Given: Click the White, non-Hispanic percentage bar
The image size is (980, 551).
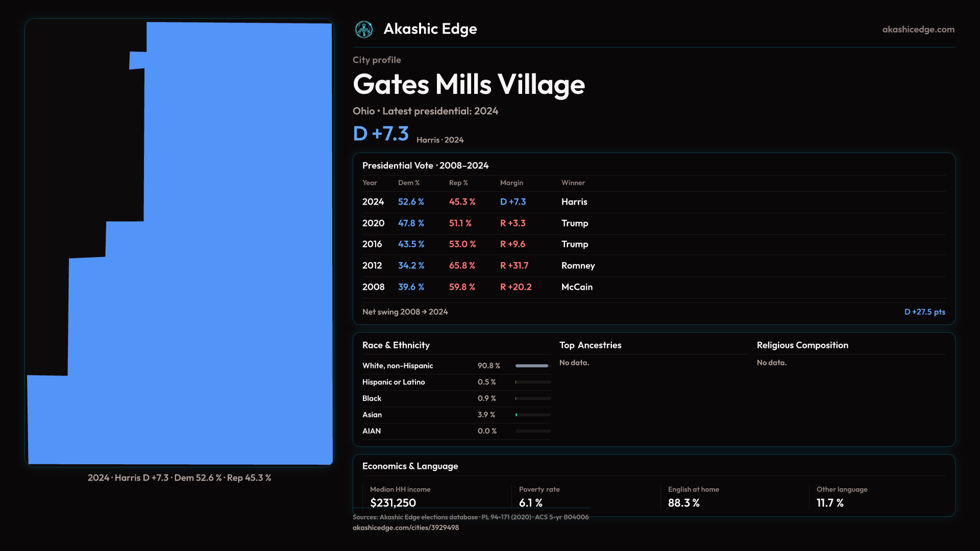Looking at the screenshot, I should point(532,366).
